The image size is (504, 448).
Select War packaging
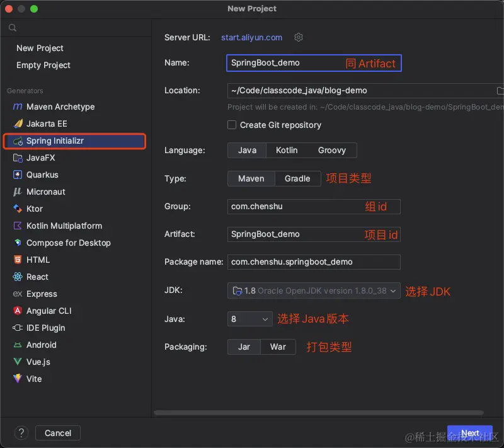278,347
